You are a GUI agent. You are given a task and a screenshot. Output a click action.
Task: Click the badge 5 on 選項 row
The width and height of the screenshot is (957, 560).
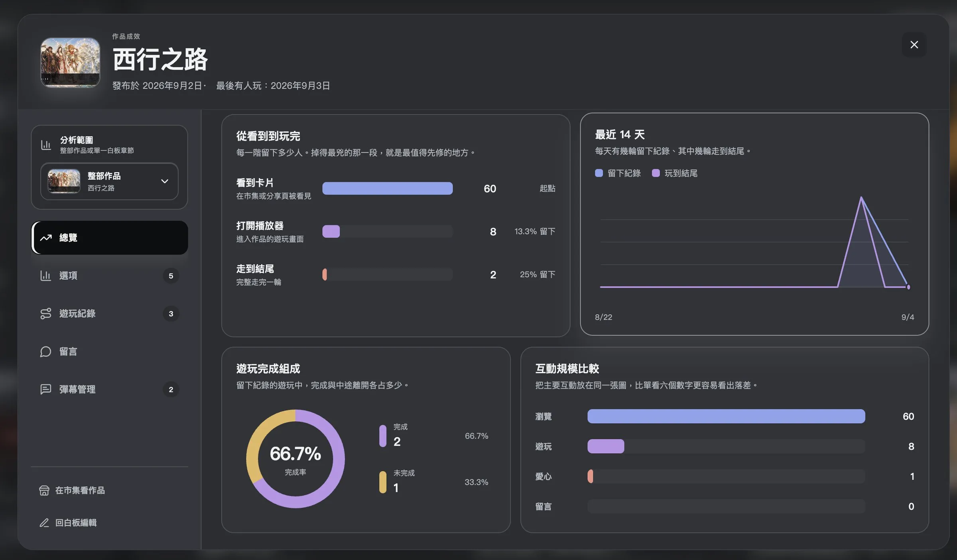171,276
